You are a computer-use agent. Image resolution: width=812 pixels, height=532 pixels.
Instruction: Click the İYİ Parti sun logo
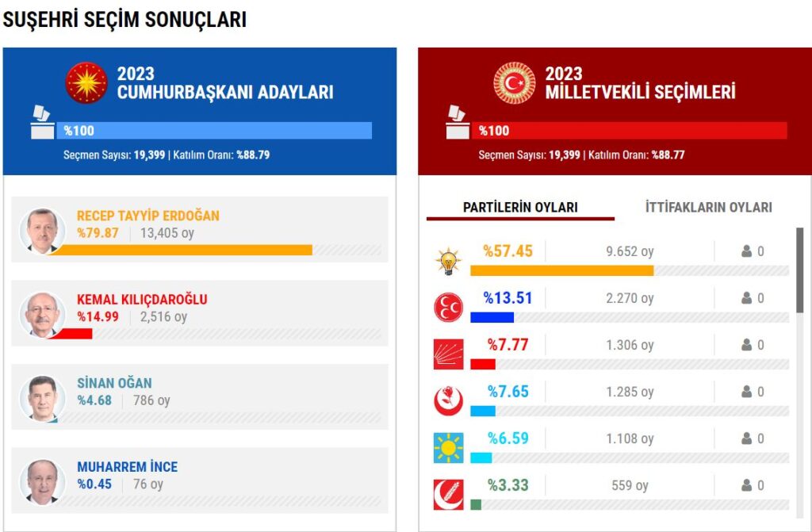[x=449, y=448]
